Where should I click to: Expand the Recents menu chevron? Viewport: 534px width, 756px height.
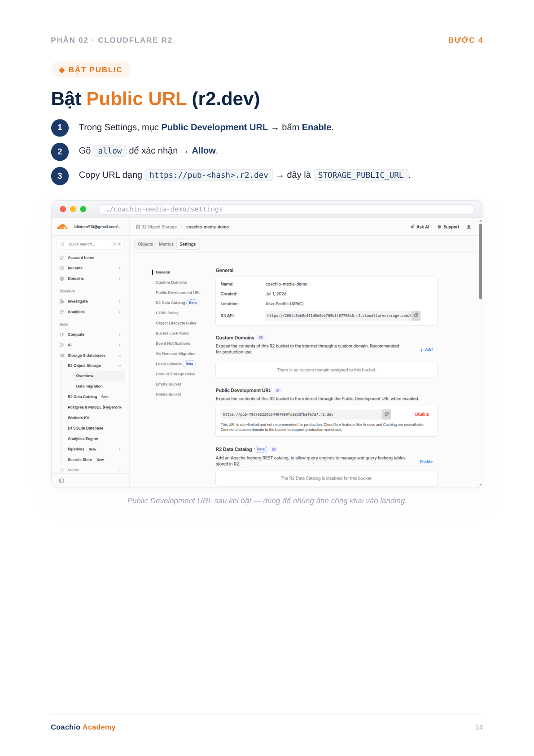(120, 268)
